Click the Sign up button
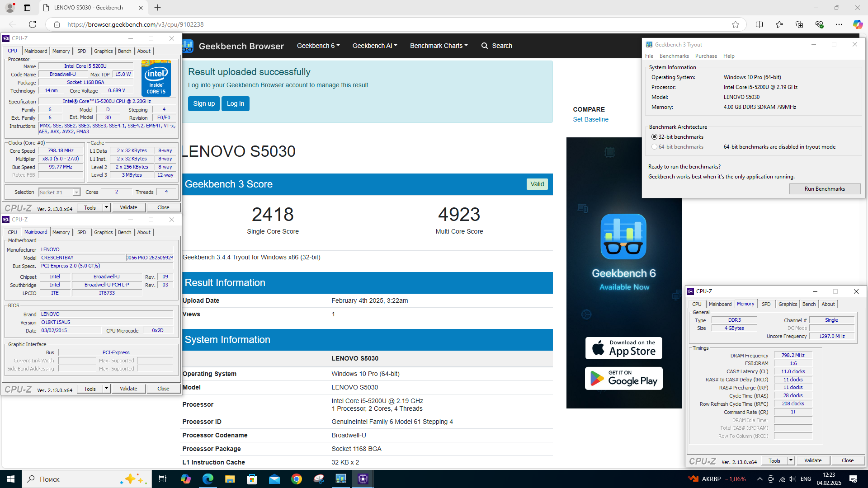 coord(204,103)
